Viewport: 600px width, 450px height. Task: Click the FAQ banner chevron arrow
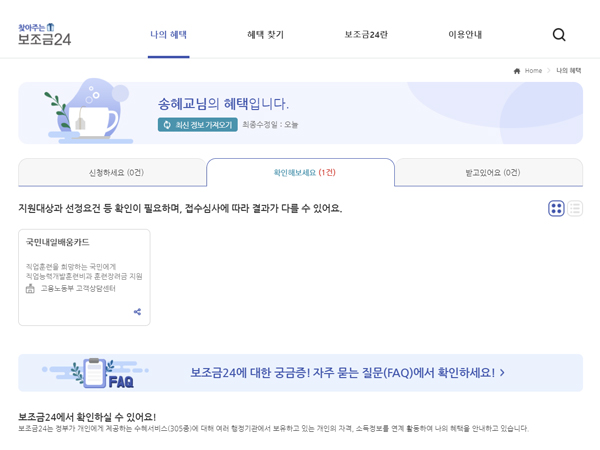(x=502, y=373)
